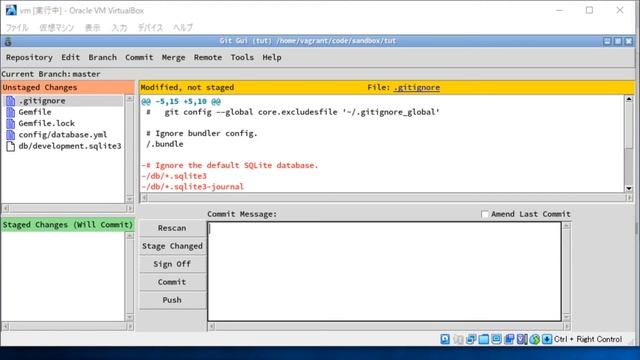Click the Rescan button
Viewport: 640px width, 360px height.
coord(172,228)
